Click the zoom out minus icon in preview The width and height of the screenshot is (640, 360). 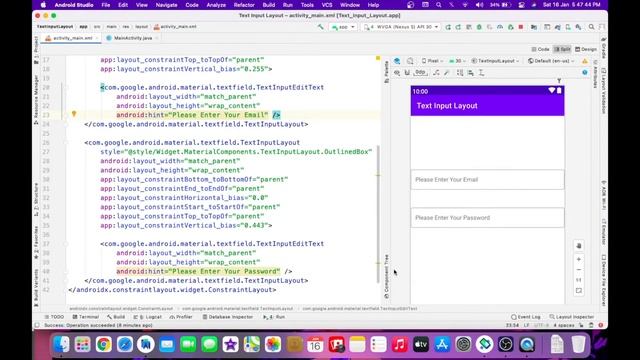(x=579, y=270)
